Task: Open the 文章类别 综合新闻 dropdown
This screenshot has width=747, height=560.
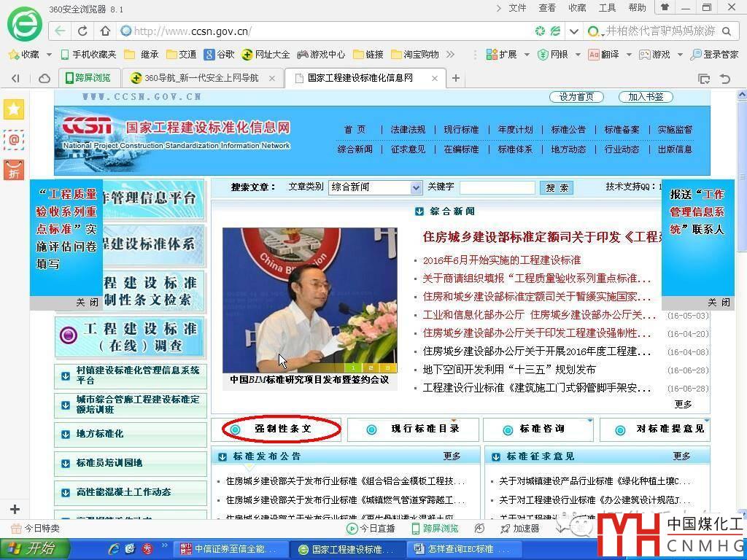Action: (x=376, y=187)
